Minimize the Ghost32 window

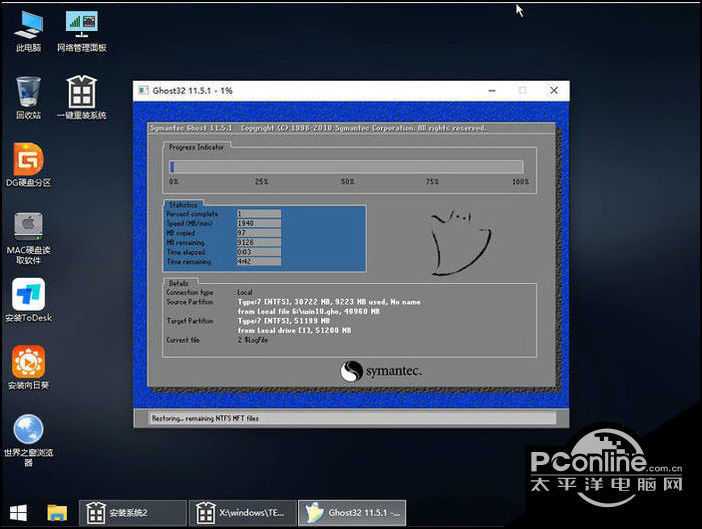pyautogui.click(x=492, y=91)
